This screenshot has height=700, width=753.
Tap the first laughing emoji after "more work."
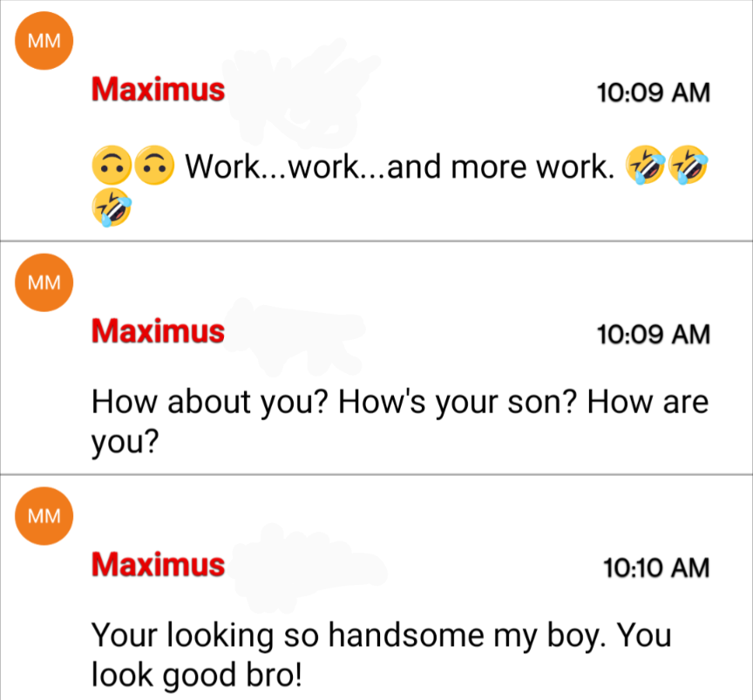click(646, 166)
